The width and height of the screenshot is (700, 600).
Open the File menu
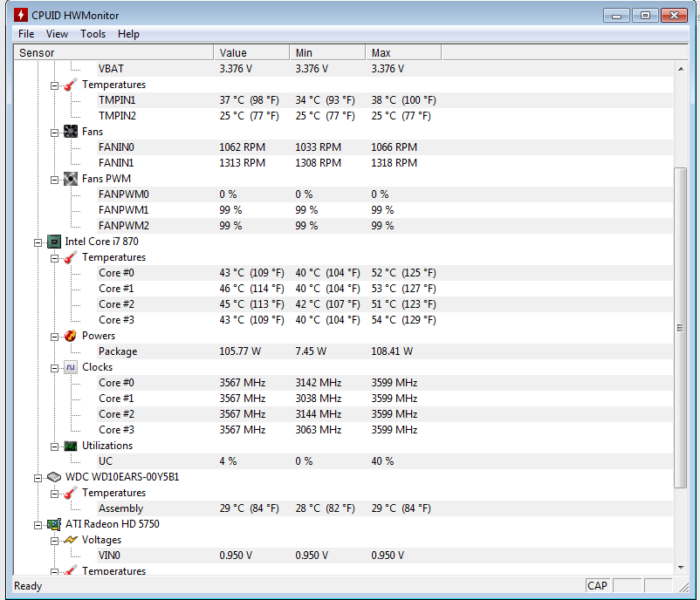coord(26,34)
